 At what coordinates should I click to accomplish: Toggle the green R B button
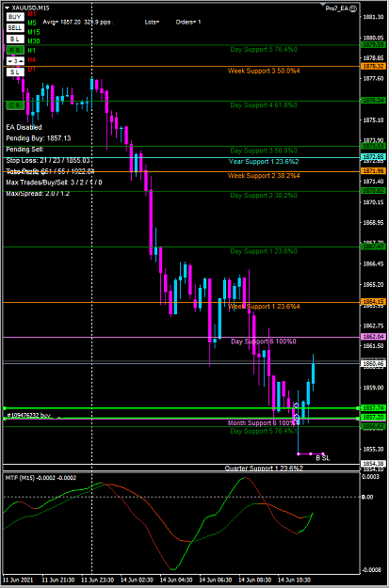click(x=15, y=50)
